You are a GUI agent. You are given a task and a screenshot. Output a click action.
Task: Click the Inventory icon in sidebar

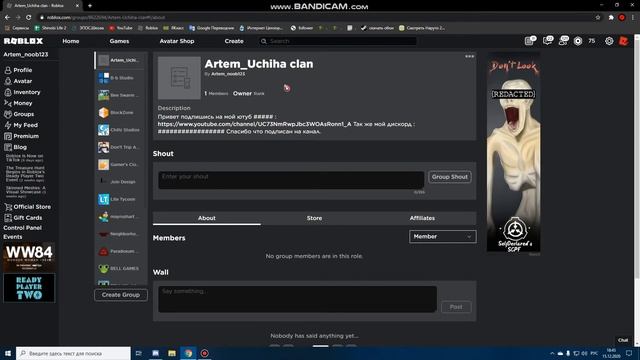[x=8, y=92]
